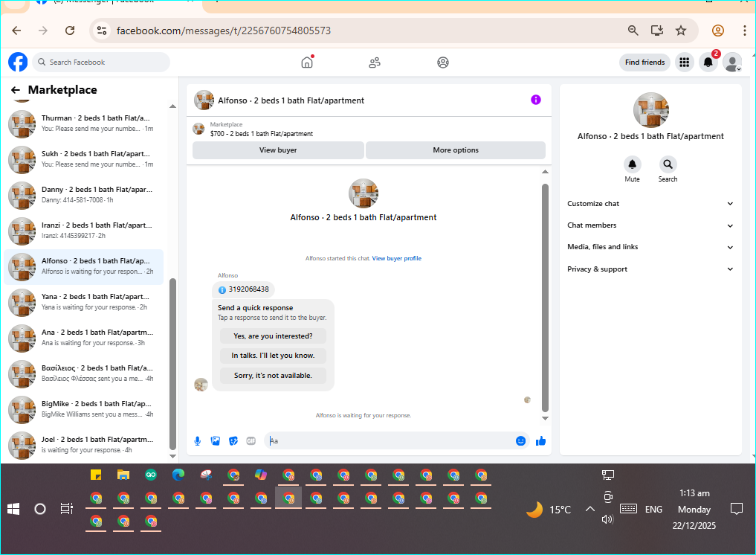Open Microsoft Edge from the taskbar
This screenshot has width=756, height=555.
click(178, 475)
